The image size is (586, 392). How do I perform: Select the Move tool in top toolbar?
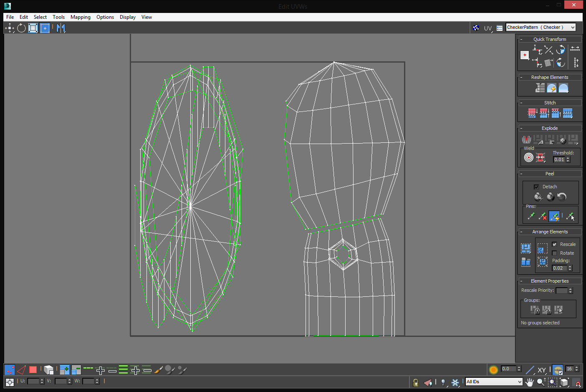click(x=10, y=28)
